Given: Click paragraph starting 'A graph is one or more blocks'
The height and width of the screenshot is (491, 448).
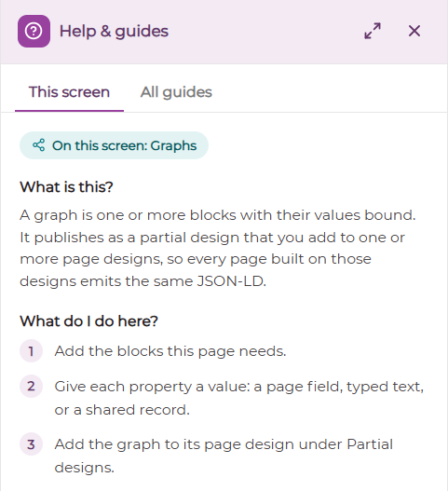Looking at the screenshot, I should [218, 248].
